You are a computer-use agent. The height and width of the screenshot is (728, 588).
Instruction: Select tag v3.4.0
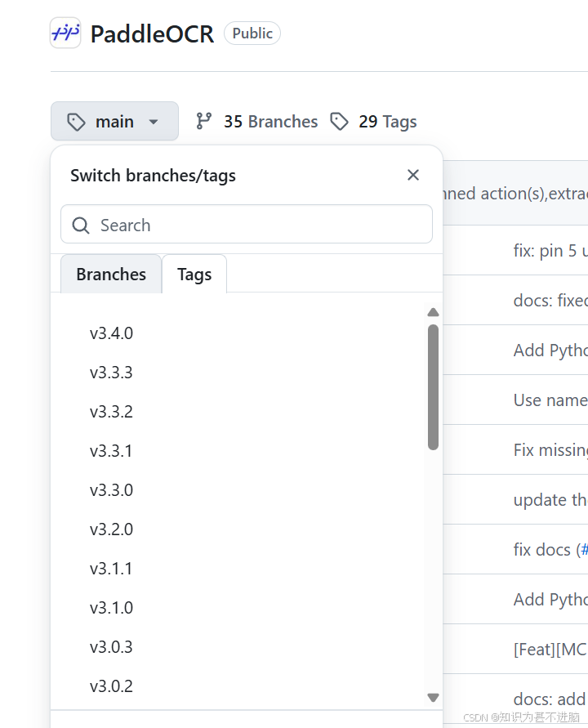(111, 333)
